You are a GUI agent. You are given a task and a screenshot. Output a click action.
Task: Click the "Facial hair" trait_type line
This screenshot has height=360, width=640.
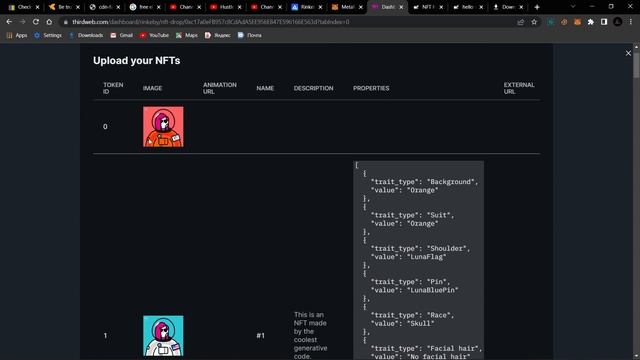426,349
